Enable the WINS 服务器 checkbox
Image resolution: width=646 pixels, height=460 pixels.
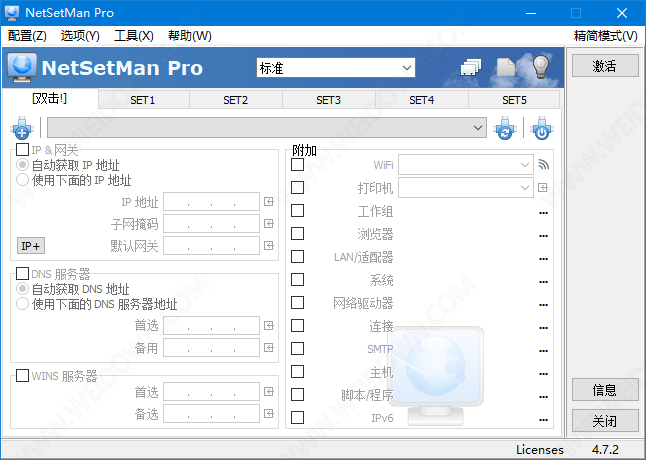pyautogui.click(x=22, y=376)
